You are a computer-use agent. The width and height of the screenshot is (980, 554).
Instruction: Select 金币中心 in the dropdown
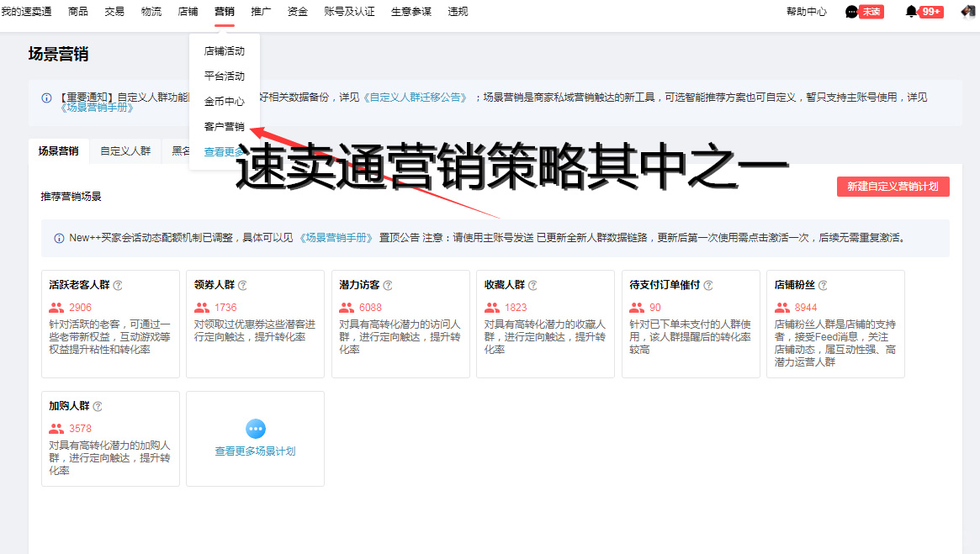(x=225, y=101)
